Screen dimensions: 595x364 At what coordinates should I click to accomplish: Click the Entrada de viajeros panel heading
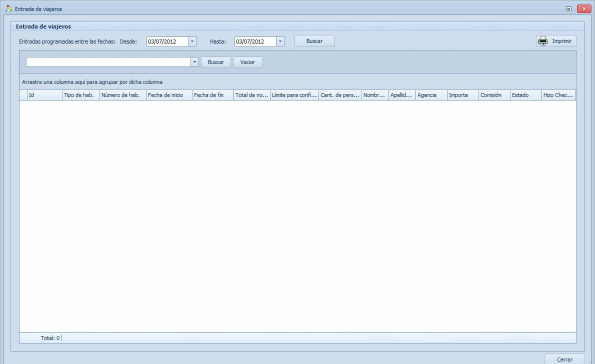point(43,26)
